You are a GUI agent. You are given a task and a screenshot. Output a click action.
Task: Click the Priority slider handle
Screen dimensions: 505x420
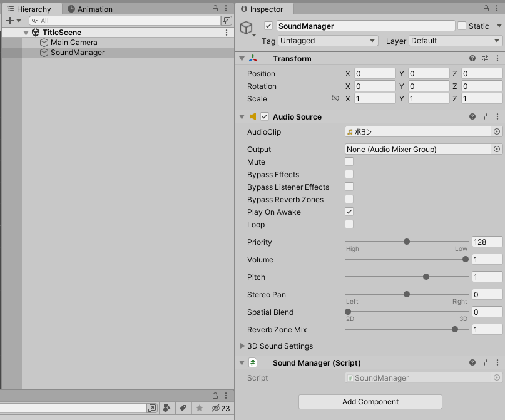pos(407,242)
